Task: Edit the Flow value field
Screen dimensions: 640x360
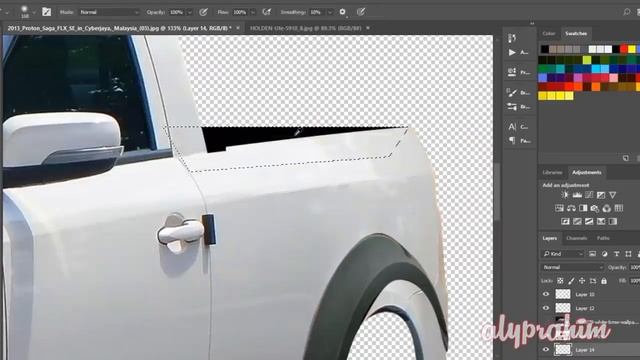Action: click(240, 12)
